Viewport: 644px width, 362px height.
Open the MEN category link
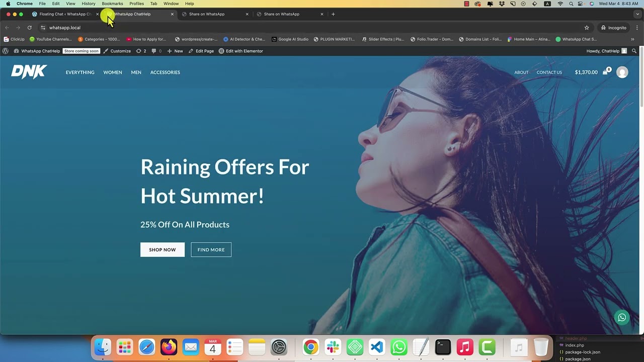[136, 72]
